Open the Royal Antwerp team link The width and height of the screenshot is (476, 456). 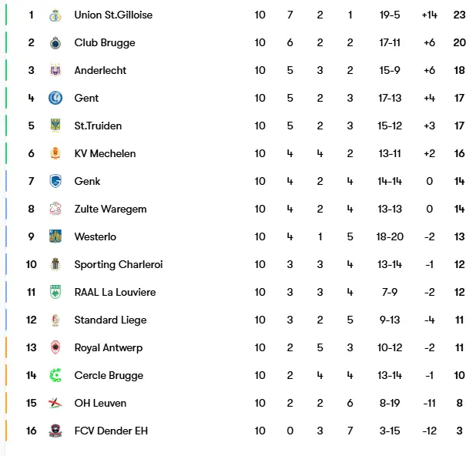(109, 348)
